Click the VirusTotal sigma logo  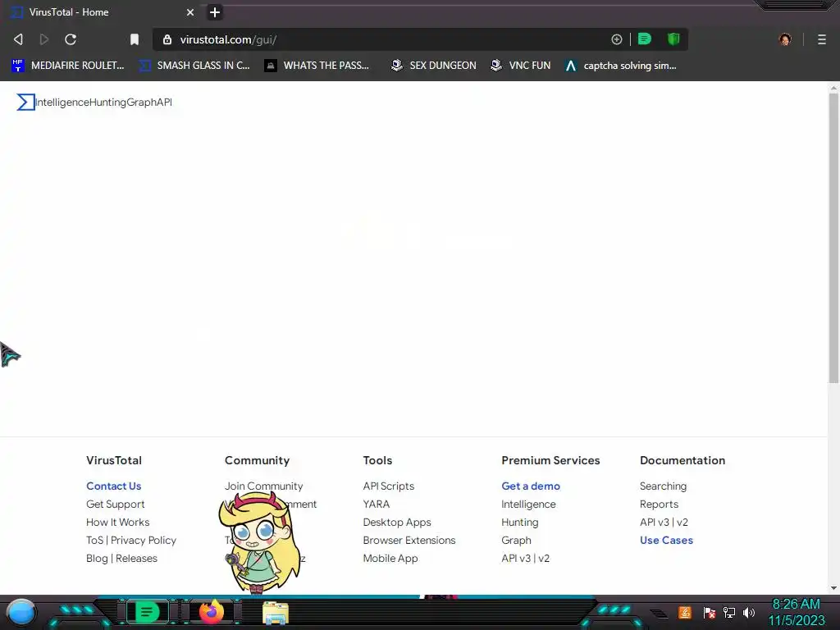click(x=25, y=103)
